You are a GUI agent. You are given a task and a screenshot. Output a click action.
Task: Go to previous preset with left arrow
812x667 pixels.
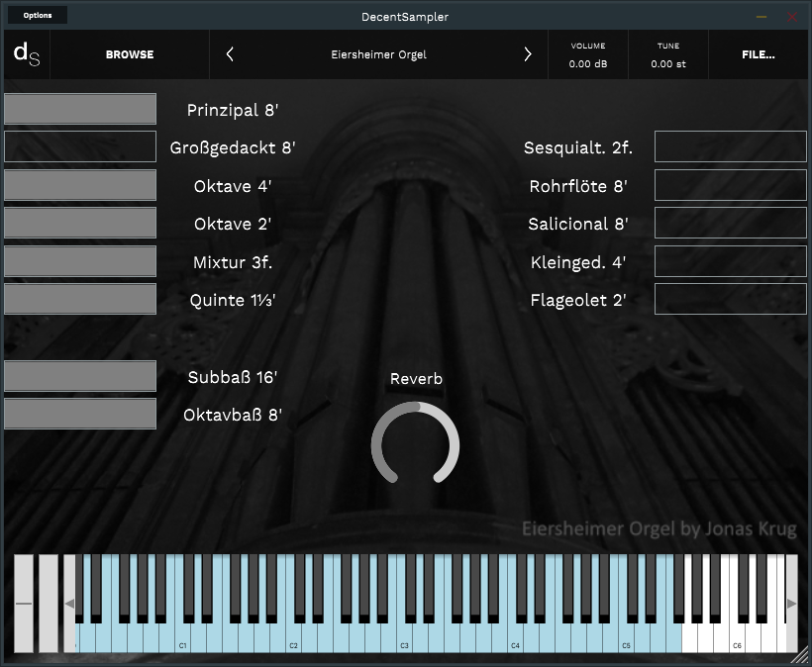[230, 54]
